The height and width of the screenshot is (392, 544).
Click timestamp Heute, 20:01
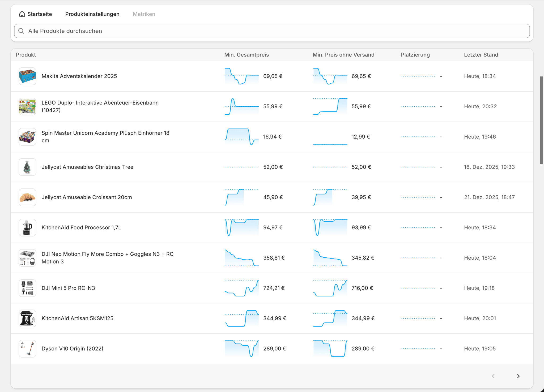480,318
